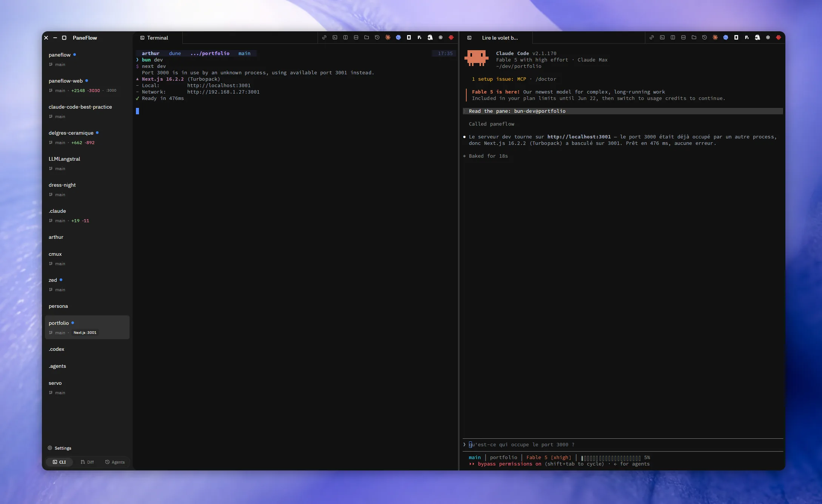Open the cmux workspace
Screen dimensions: 822x504
[x=87, y=258]
